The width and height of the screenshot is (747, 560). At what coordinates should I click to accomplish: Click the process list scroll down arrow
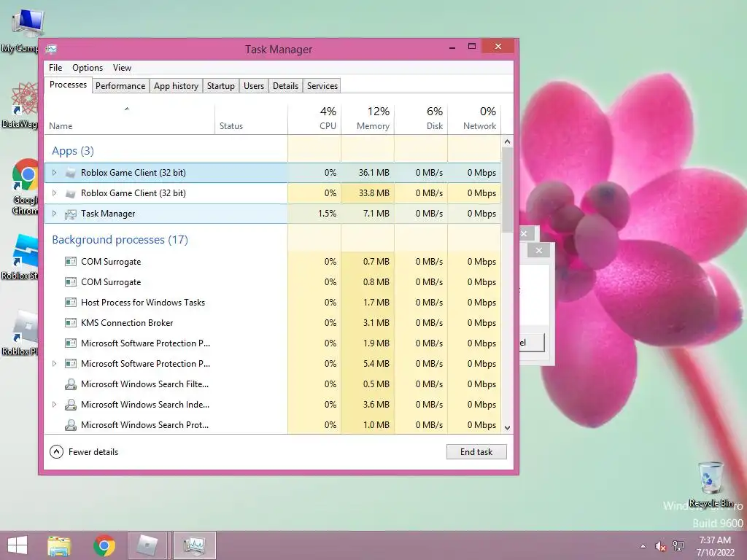point(508,427)
